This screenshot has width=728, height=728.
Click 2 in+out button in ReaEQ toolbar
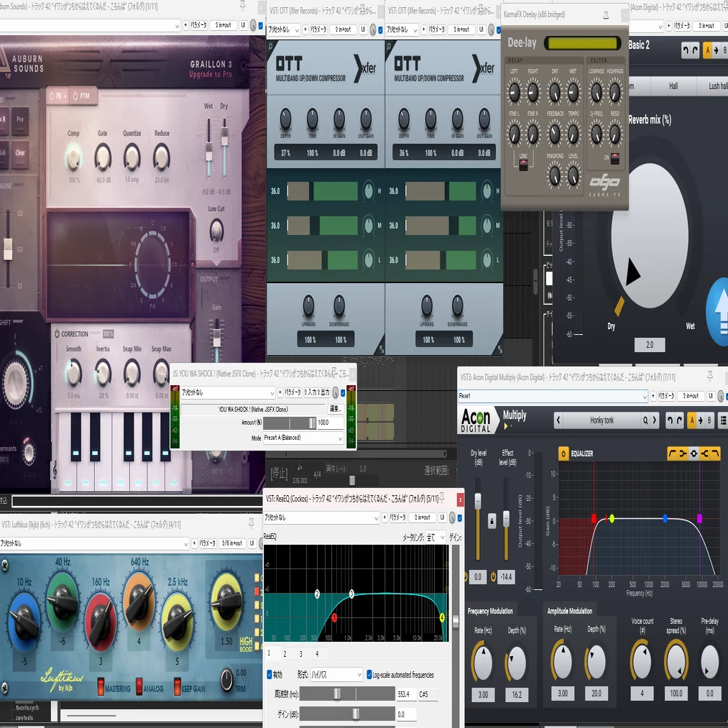tap(423, 517)
